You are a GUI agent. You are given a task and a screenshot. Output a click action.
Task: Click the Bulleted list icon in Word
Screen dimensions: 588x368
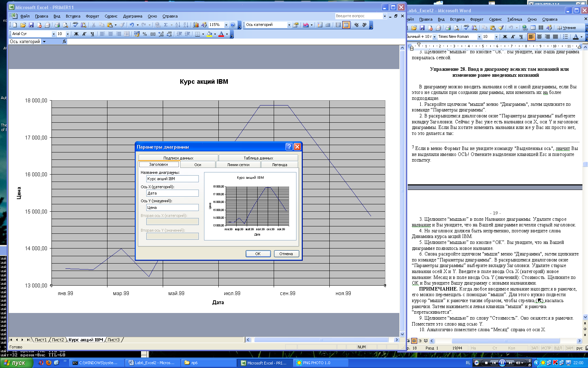[565, 36]
